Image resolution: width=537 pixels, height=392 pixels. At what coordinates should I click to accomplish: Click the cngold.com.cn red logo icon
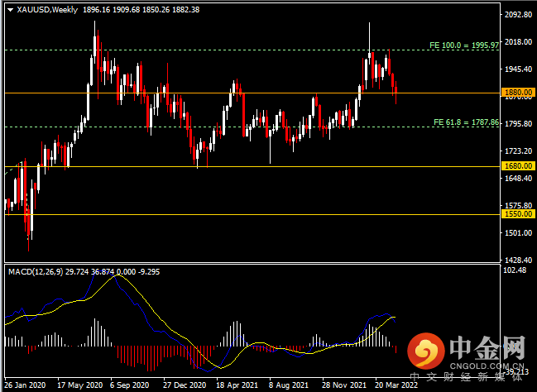425,350
